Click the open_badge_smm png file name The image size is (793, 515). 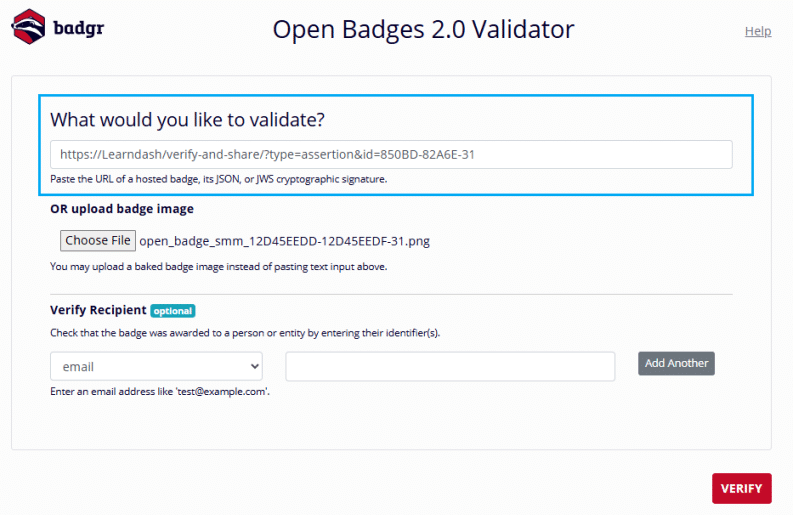click(x=285, y=241)
